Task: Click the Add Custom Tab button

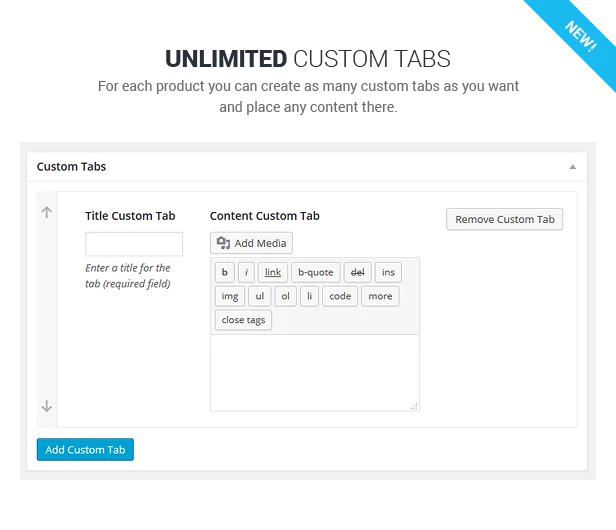Action: [x=85, y=449]
